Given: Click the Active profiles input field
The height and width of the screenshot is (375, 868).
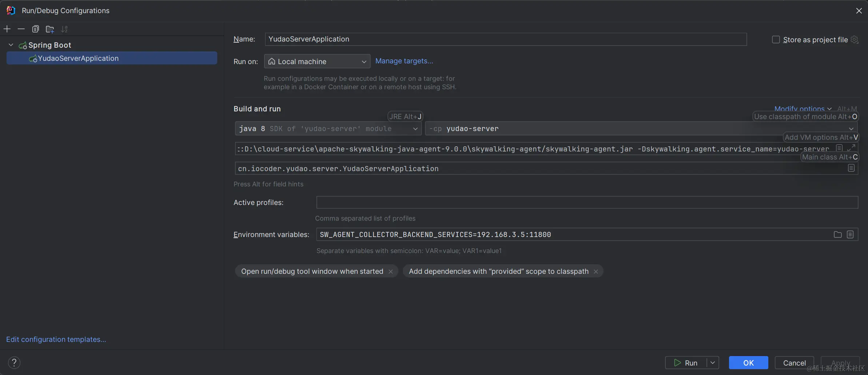Looking at the screenshot, I should tap(587, 202).
